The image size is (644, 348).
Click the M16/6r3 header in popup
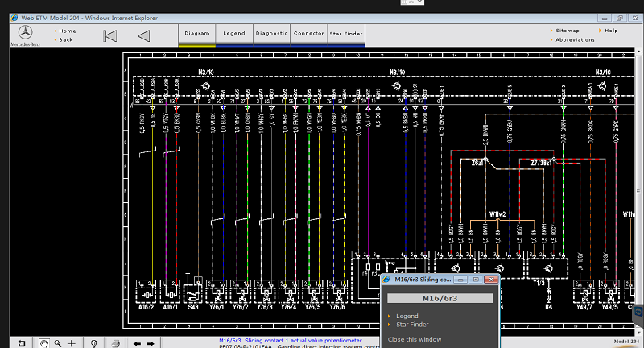440,298
